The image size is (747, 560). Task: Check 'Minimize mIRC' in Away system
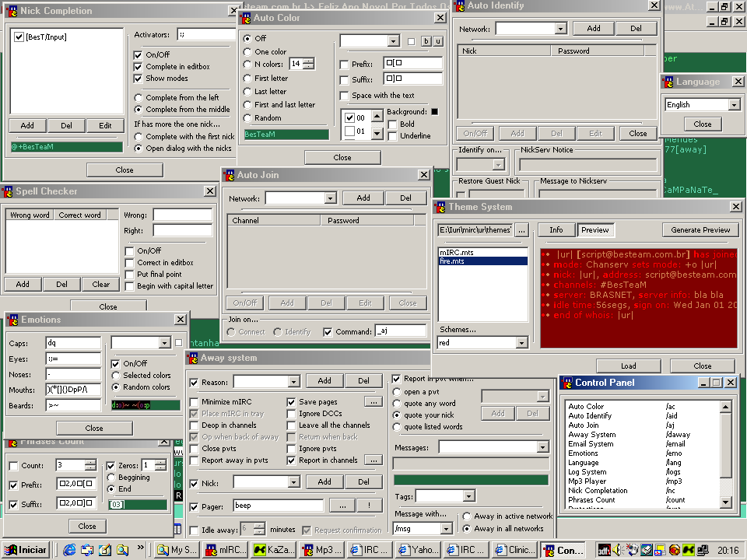click(x=194, y=402)
